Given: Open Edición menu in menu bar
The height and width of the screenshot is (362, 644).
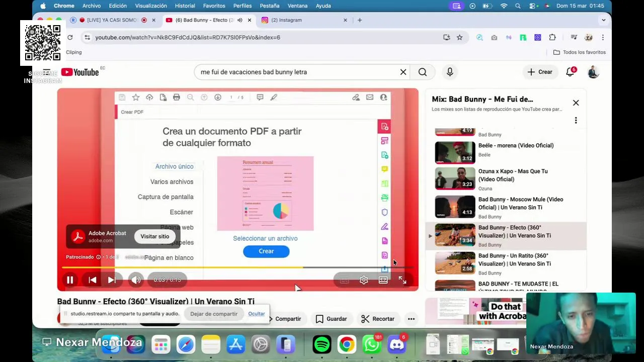Looking at the screenshot, I should coord(118,6).
